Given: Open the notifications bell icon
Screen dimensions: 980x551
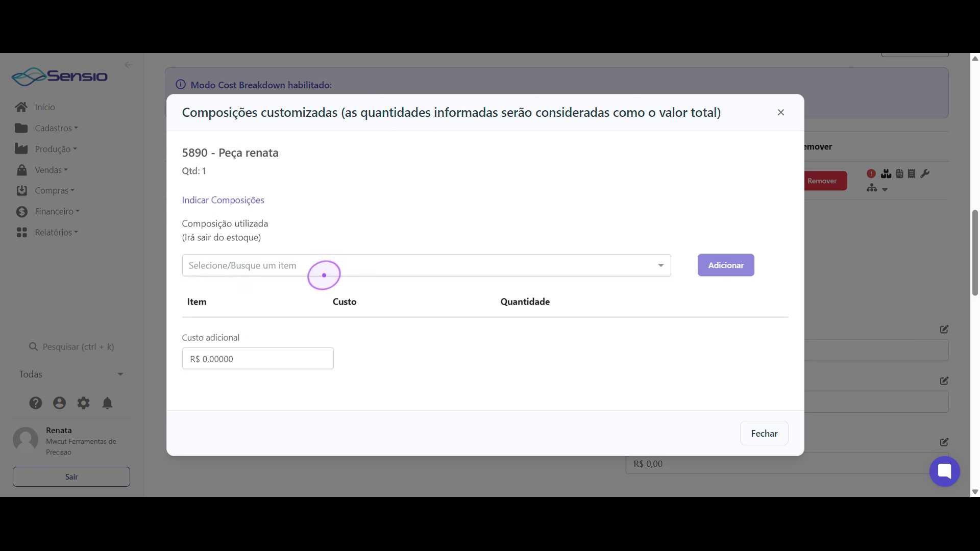Looking at the screenshot, I should (107, 403).
